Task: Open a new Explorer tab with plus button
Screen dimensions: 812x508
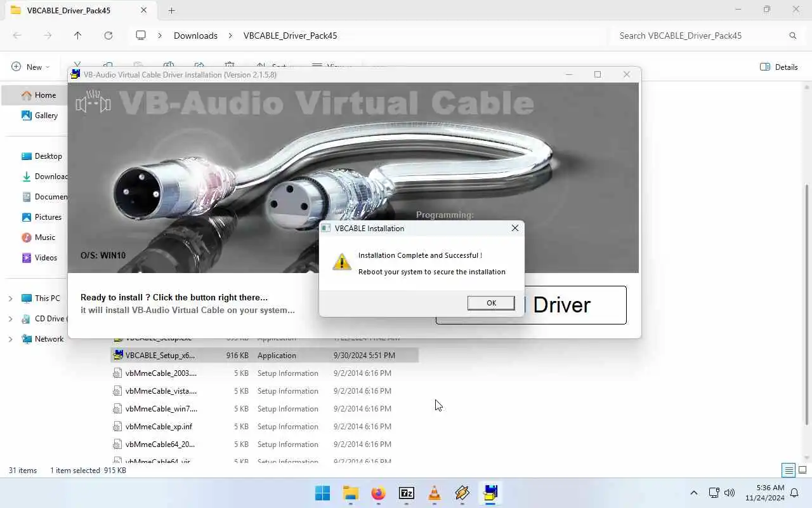Action: coord(171,10)
